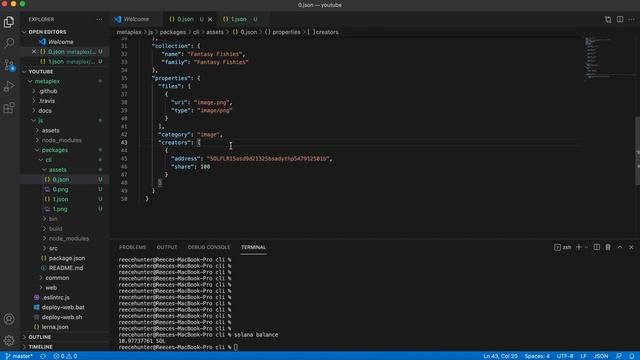Open line and column indicator Ln 43

point(500,356)
